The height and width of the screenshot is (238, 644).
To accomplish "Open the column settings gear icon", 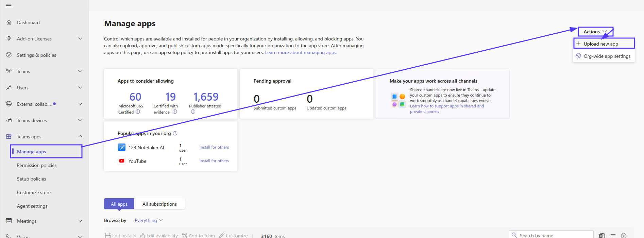I will (x=624, y=235).
